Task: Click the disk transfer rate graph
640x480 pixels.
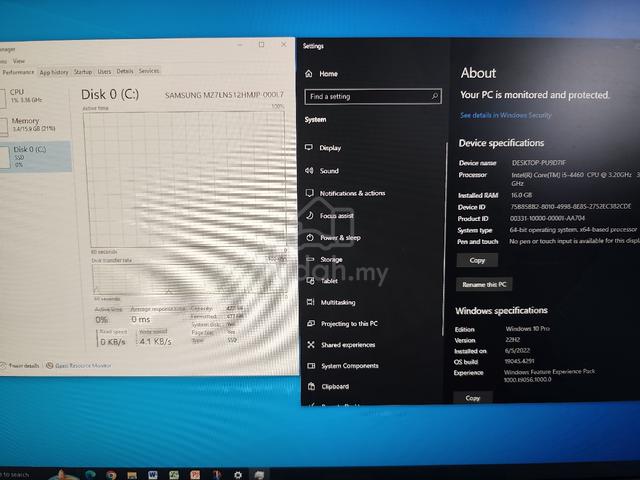Action: [190, 278]
